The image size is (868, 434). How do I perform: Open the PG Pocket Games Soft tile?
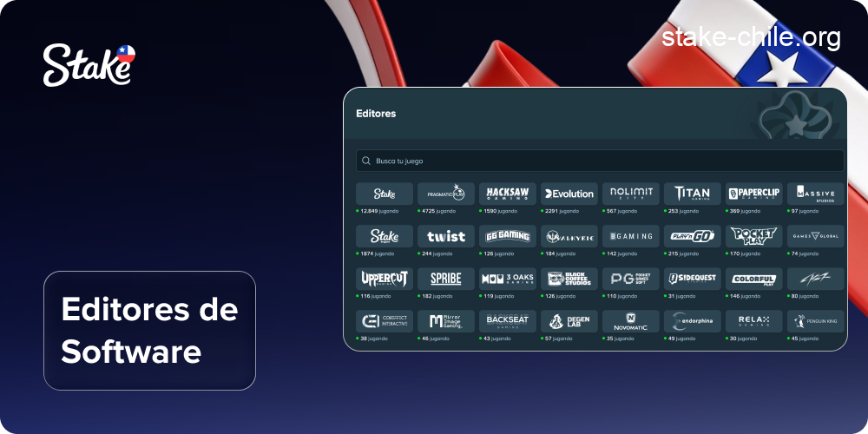tap(631, 279)
